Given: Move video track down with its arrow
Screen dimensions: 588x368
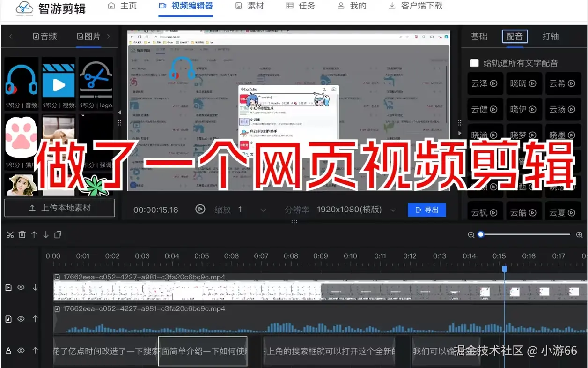Looking at the screenshot, I should point(35,287).
